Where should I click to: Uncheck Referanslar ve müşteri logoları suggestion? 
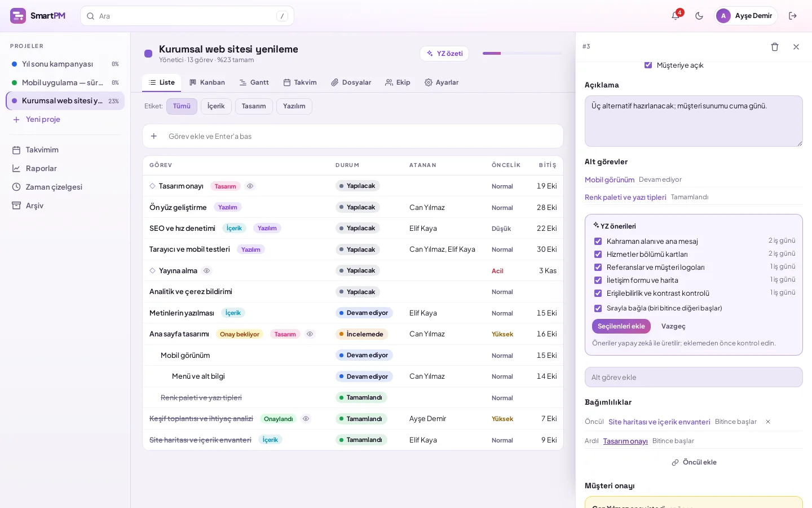click(x=598, y=268)
